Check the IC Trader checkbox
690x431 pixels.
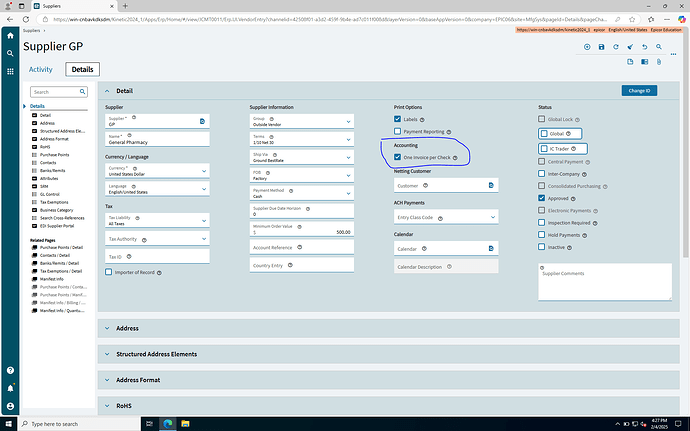click(x=544, y=149)
